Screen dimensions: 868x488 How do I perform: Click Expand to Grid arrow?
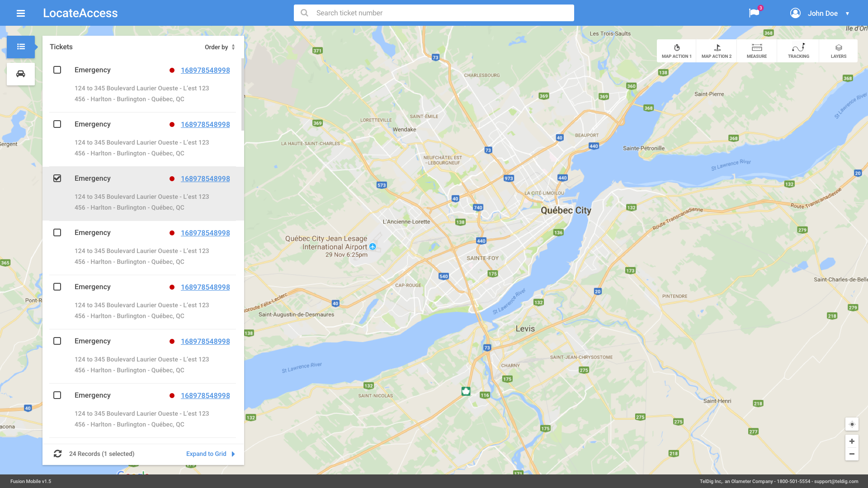(233, 454)
